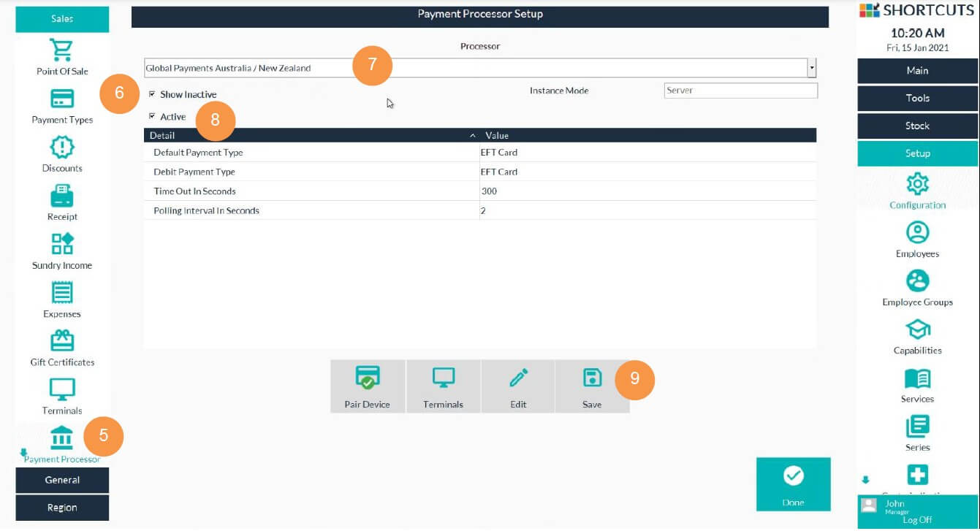Open Discounts icon in sidebar

(62, 148)
